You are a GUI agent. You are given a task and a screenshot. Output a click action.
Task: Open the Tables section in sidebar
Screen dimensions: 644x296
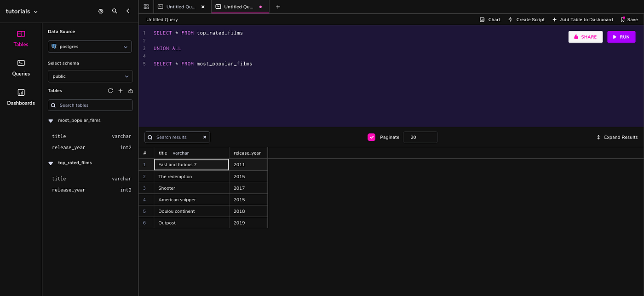tap(21, 39)
